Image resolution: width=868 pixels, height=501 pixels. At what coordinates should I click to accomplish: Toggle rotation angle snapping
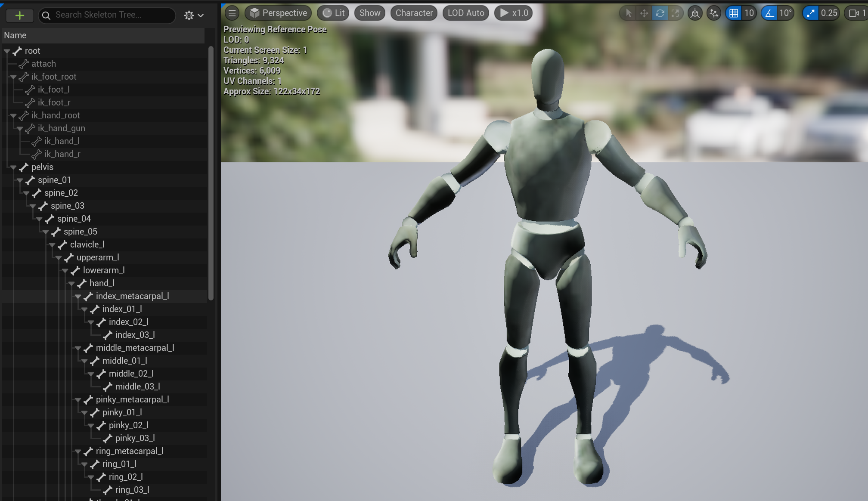769,13
